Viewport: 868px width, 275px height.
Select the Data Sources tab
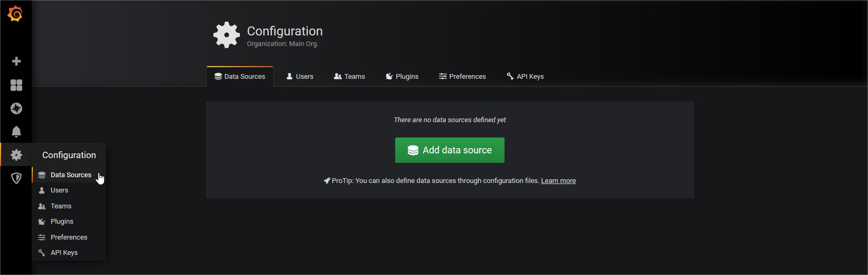(240, 76)
